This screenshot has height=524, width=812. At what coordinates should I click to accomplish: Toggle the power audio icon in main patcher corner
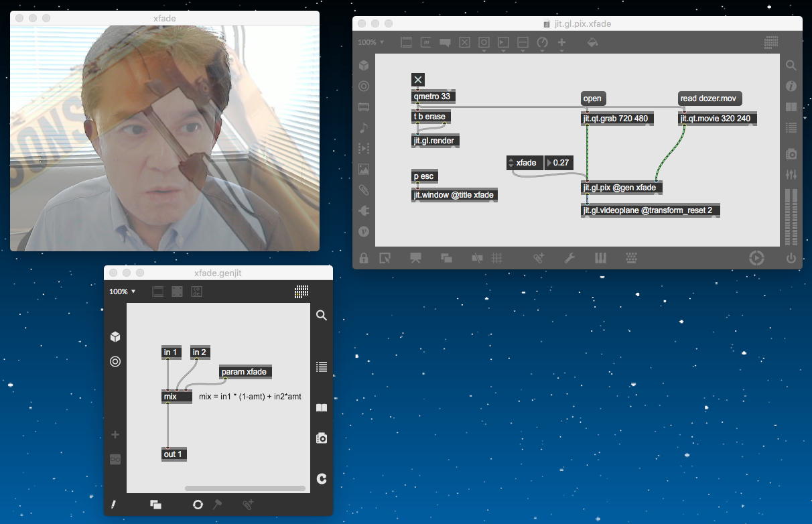[791, 258]
